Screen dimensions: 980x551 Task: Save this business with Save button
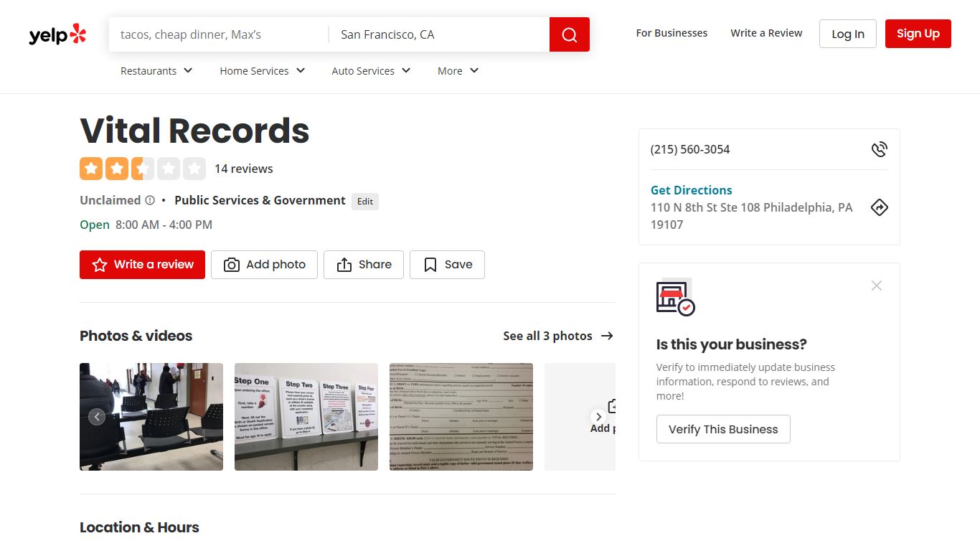point(447,265)
